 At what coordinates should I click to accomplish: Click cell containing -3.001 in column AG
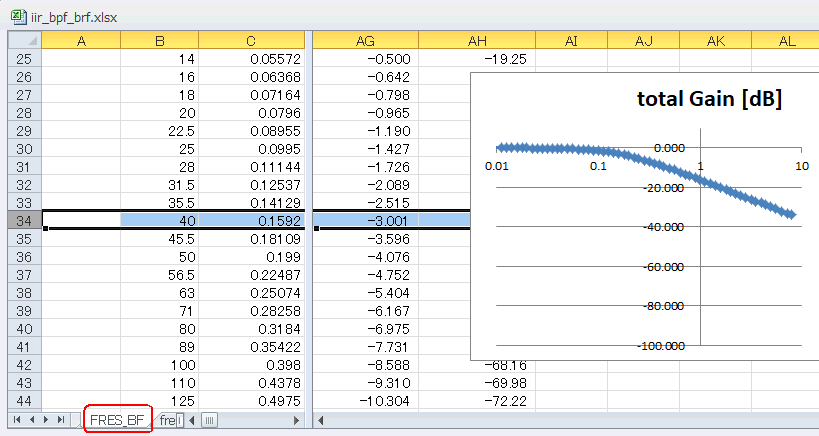[x=366, y=220]
